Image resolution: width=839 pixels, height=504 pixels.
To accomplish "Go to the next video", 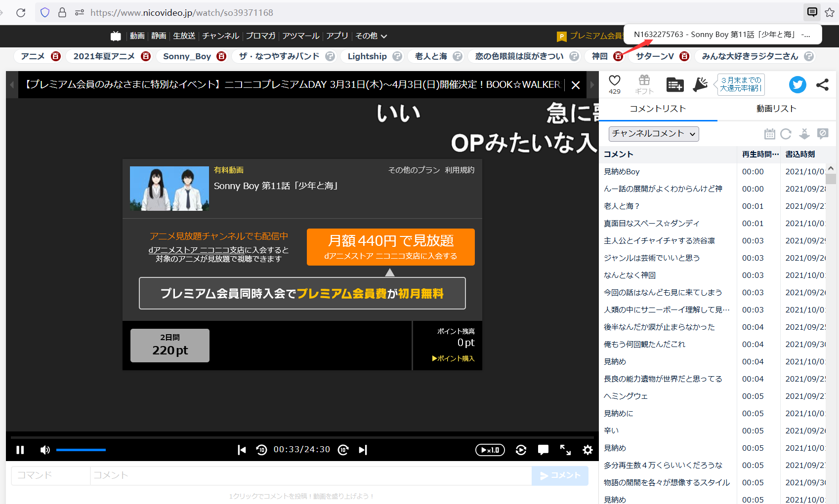I will tap(363, 450).
